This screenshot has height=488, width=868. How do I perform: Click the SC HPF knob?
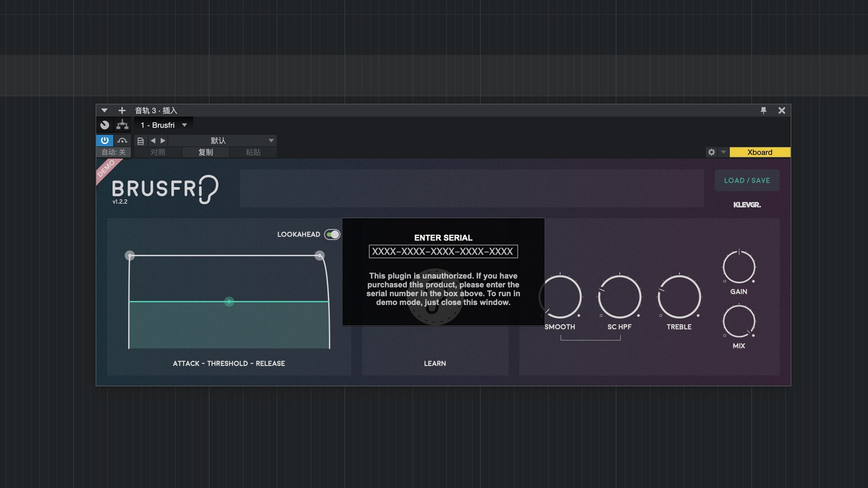point(619,297)
